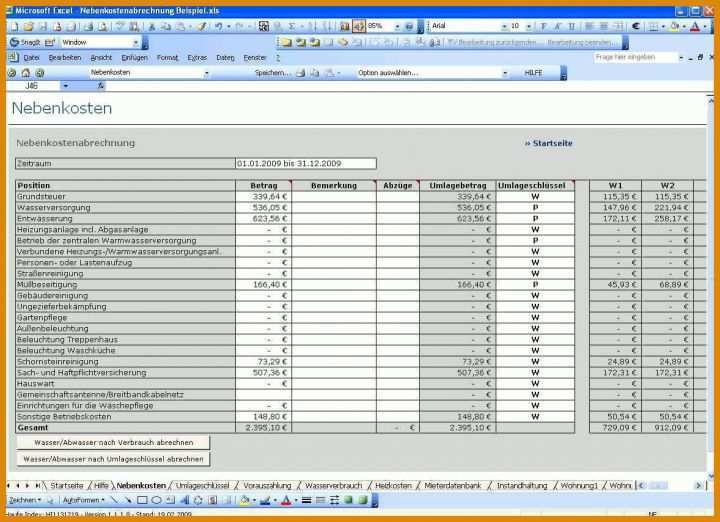720x522 pixels.
Task: Click the Fill Color bucket in formatting toolbar
Action: [674, 27]
